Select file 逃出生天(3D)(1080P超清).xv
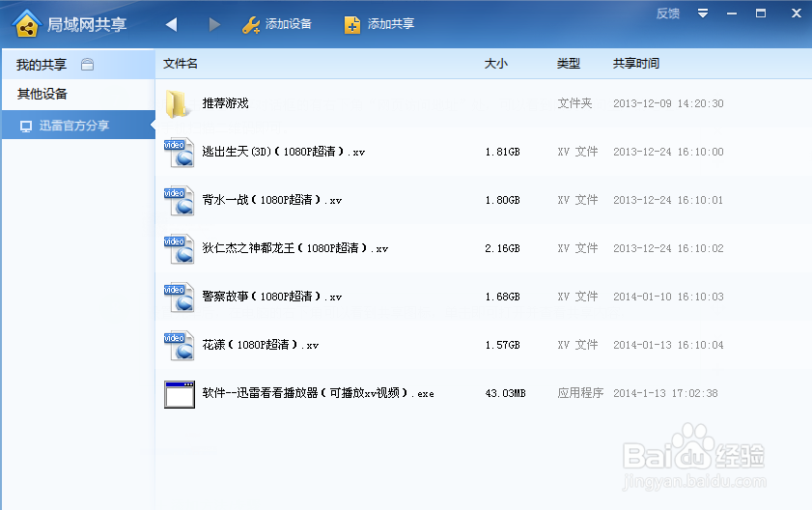The width and height of the screenshot is (812, 510). (284, 152)
